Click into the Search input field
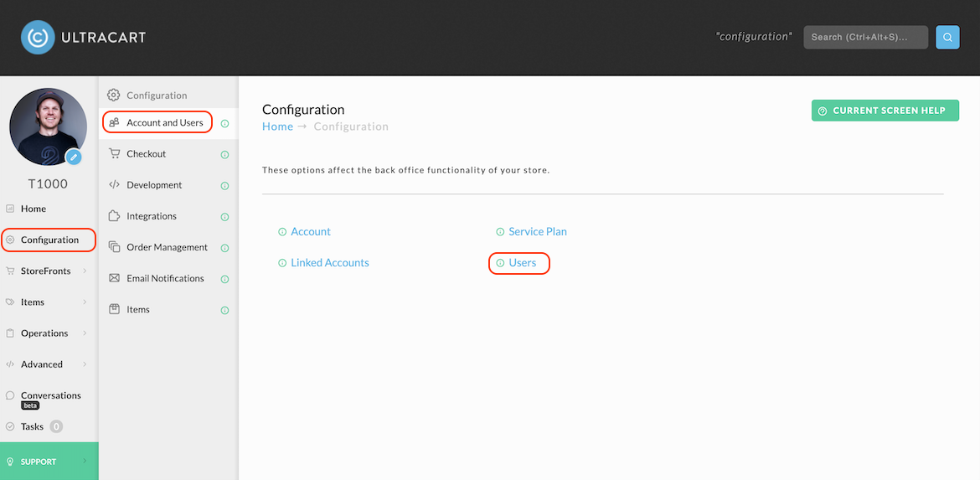Viewport: 980px width, 480px height. (865, 38)
